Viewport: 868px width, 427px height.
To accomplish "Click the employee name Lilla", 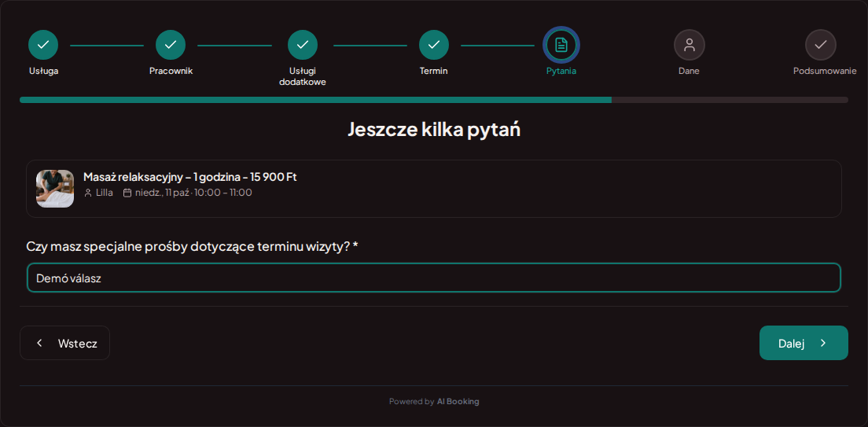I will pos(104,193).
